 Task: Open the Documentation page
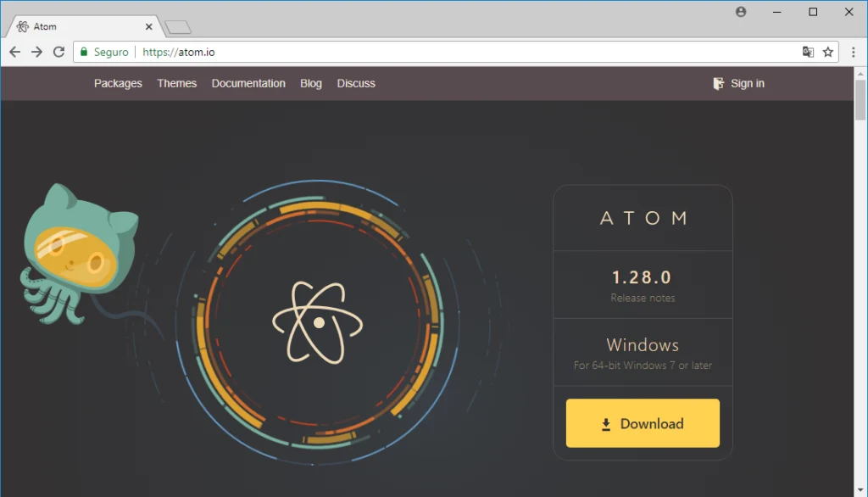click(248, 82)
